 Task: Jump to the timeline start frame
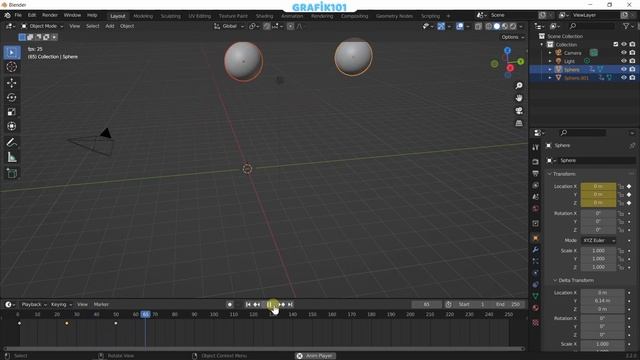pos(248,304)
